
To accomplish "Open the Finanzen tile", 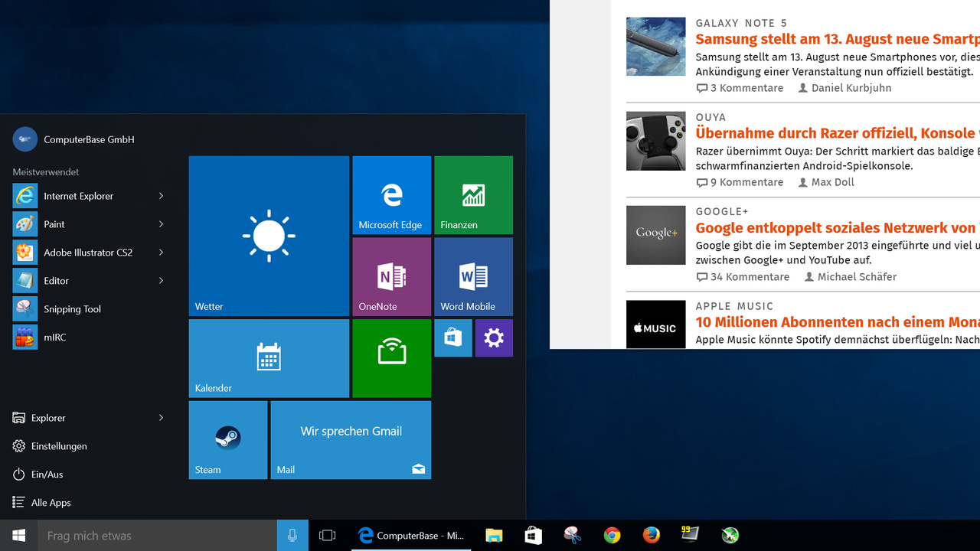I will click(x=473, y=195).
